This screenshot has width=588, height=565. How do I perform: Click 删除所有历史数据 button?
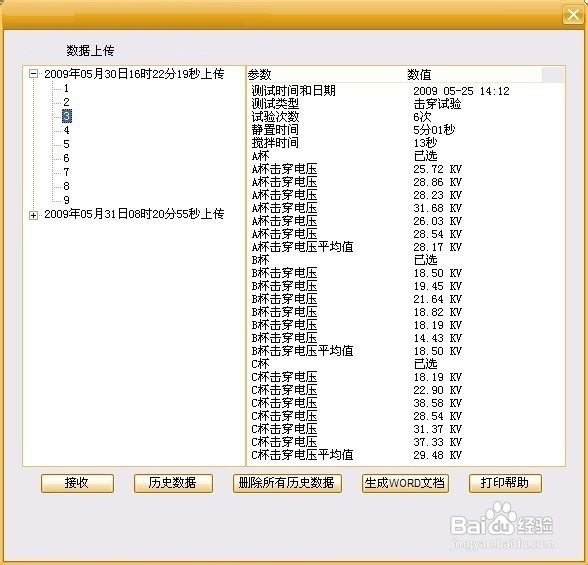[287, 483]
